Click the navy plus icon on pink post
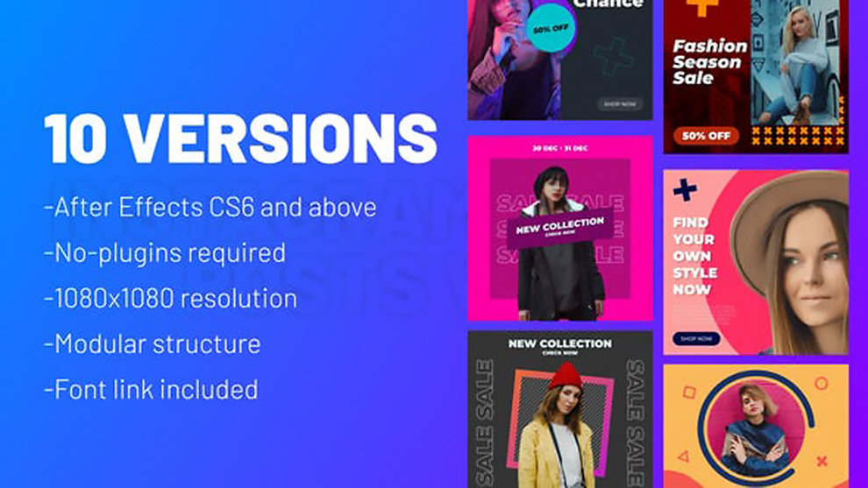 tap(686, 190)
